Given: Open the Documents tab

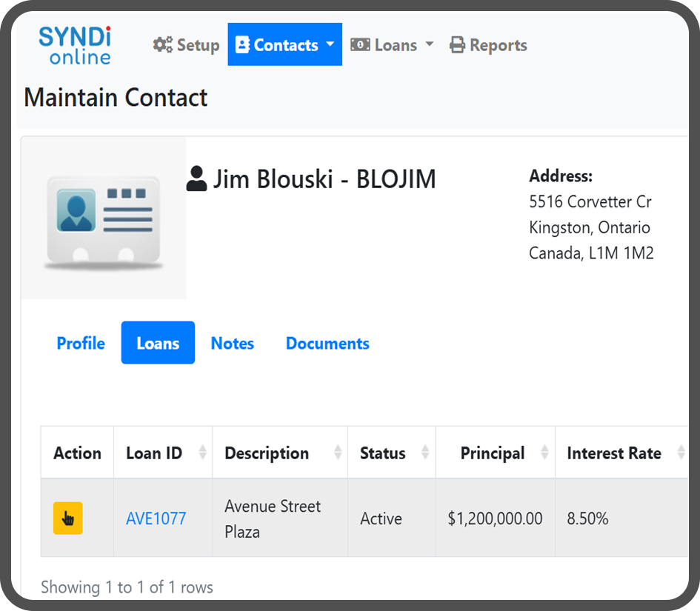Looking at the screenshot, I should [327, 344].
